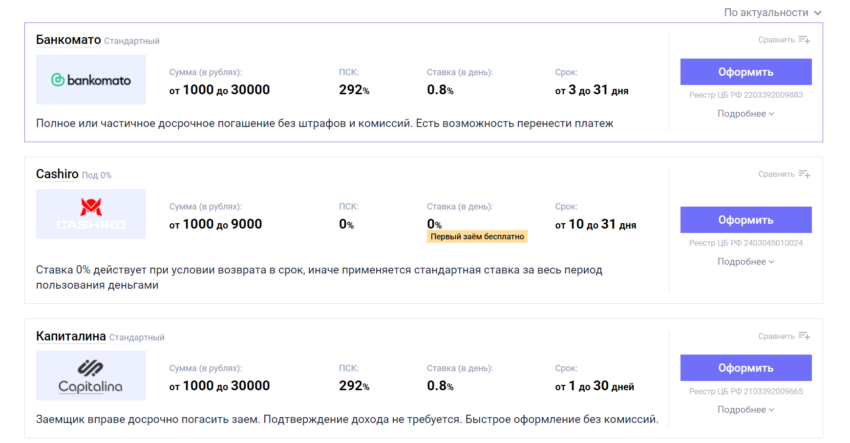Expand Подробнее on Банкомато card
The height and width of the screenshot is (443, 850).
[x=746, y=114]
